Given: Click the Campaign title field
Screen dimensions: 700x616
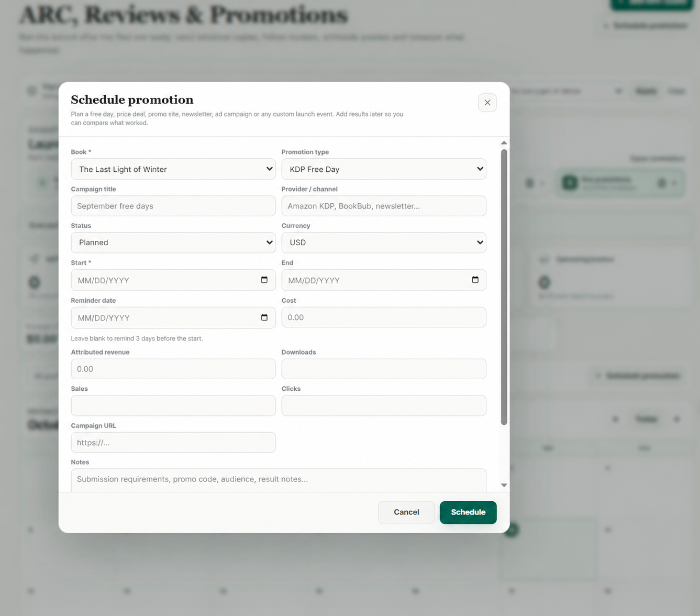Looking at the screenshot, I should pos(173,206).
